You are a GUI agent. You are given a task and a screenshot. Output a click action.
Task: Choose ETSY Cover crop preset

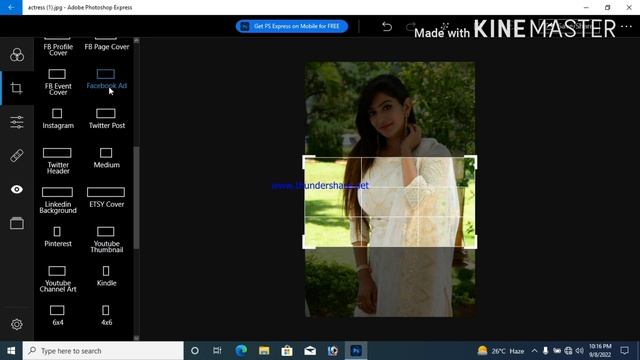click(107, 198)
